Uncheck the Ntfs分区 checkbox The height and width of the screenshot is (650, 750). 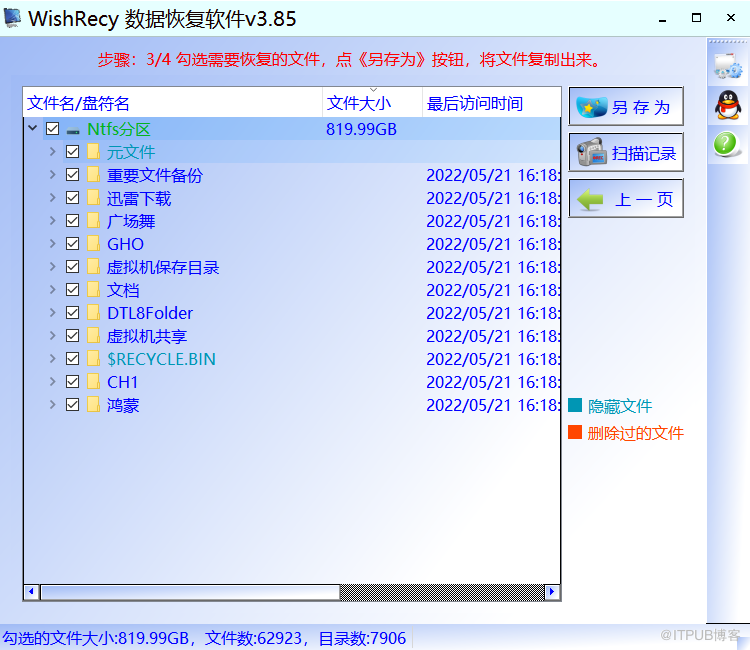coord(53,129)
